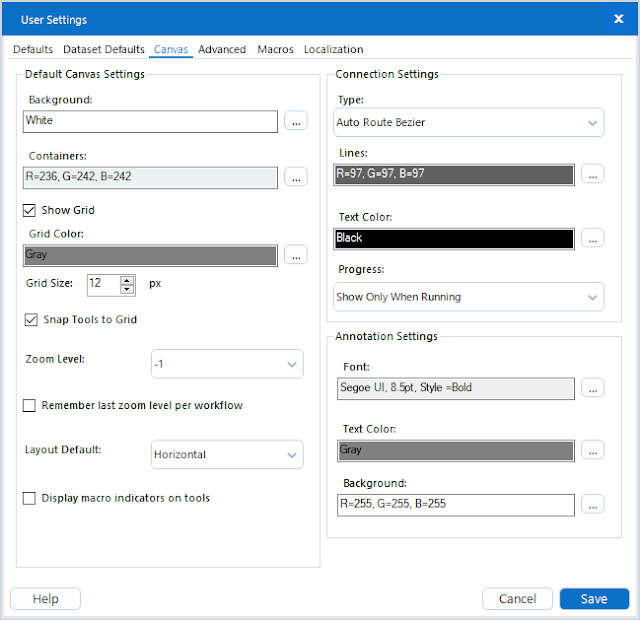Click the annotation Font ellipsis button
Viewport: 640px width, 620px height.
point(593,388)
